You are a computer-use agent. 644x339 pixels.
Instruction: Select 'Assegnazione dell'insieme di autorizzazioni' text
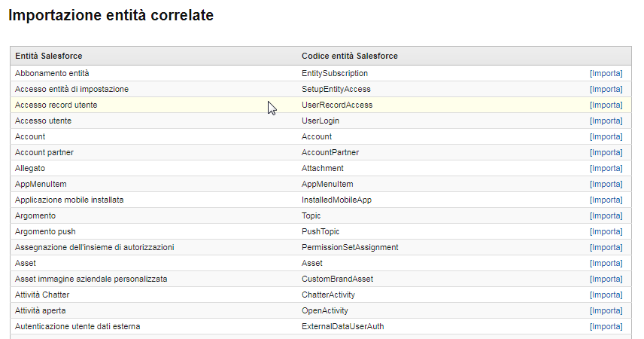[95, 248]
